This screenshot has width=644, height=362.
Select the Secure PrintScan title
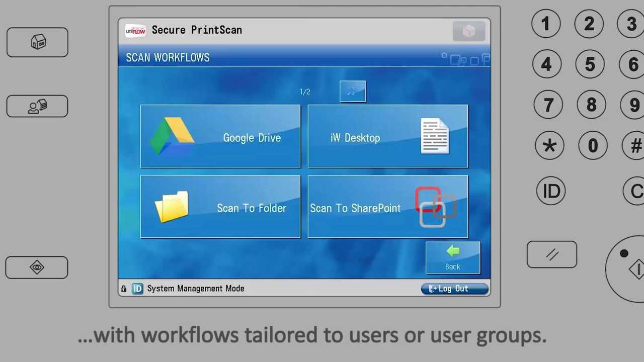197,30
